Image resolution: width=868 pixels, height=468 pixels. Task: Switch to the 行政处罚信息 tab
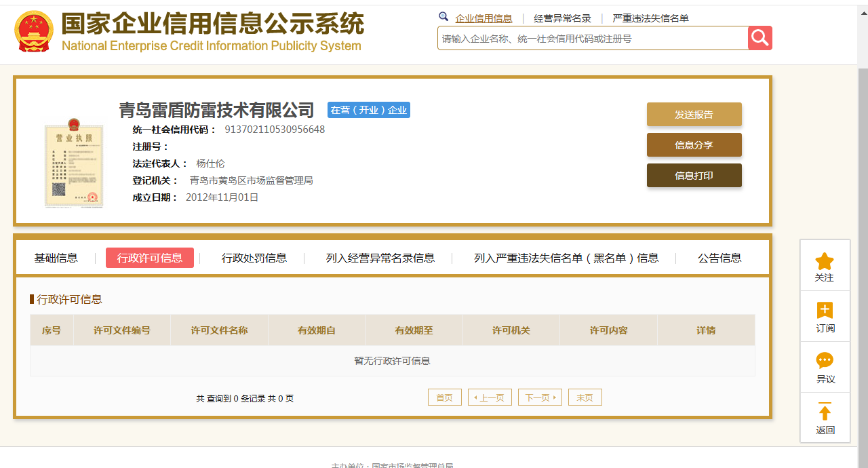pos(254,258)
